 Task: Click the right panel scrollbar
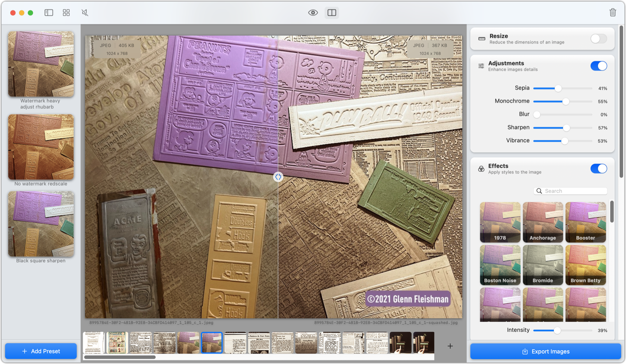622,102
